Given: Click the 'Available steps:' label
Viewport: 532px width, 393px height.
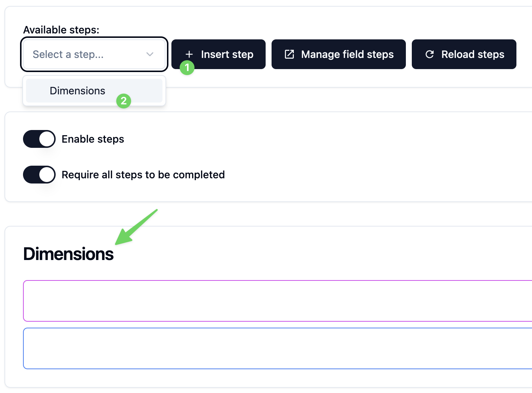Looking at the screenshot, I should pyautogui.click(x=61, y=30).
